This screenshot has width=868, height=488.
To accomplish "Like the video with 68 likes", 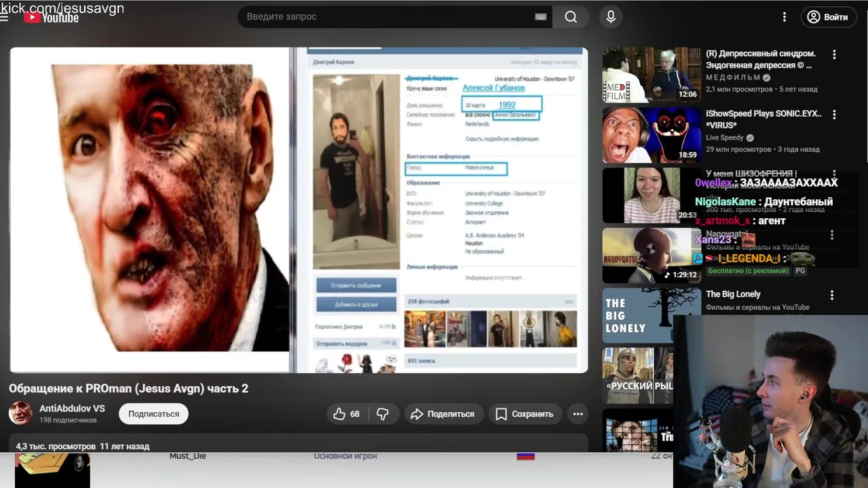I will point(347,413).
